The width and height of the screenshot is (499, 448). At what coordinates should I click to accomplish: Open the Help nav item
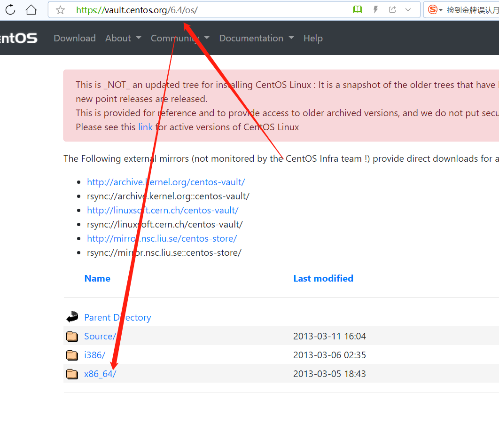point(313,38)
